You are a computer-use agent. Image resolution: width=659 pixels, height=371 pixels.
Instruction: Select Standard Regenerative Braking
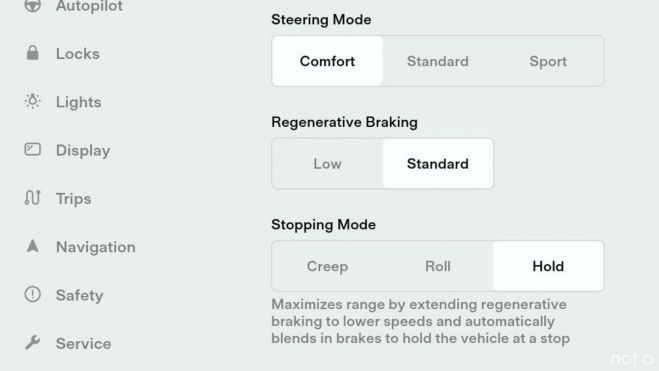[438, 164]
